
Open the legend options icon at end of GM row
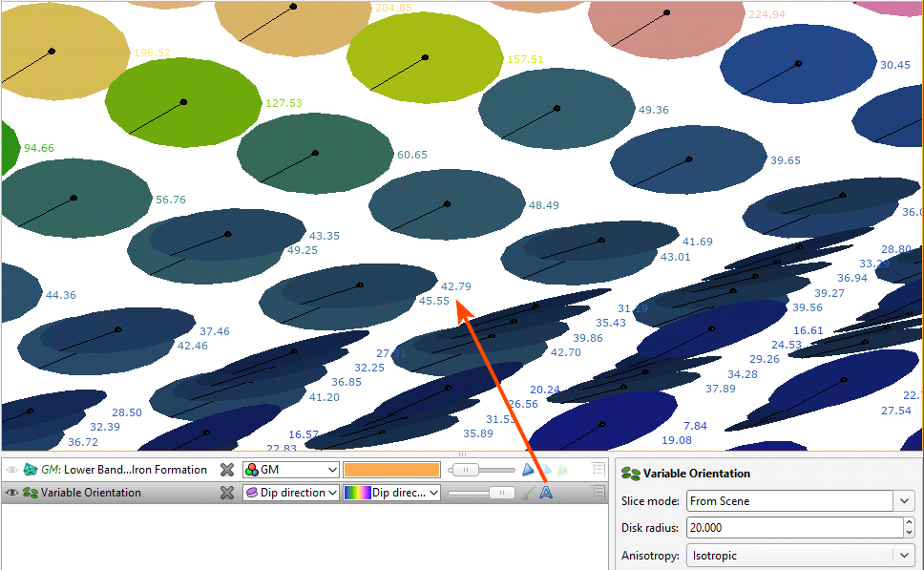(x=598, y=469)
